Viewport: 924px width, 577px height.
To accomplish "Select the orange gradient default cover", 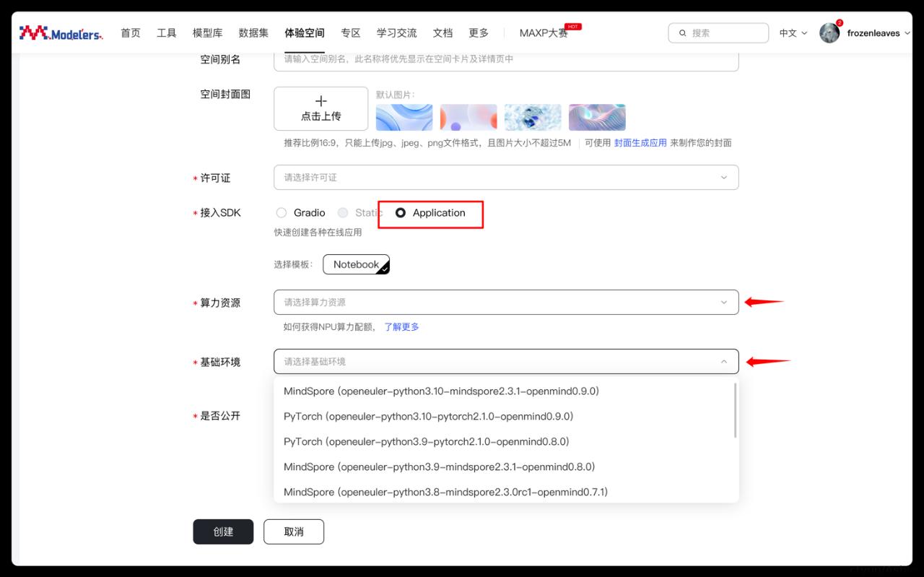I will [x=468, y=117].
